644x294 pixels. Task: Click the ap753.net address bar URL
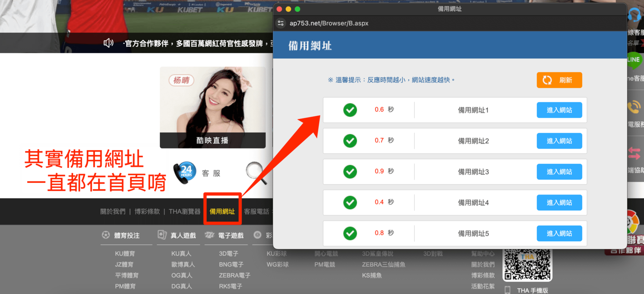click(x=329, y=23)
